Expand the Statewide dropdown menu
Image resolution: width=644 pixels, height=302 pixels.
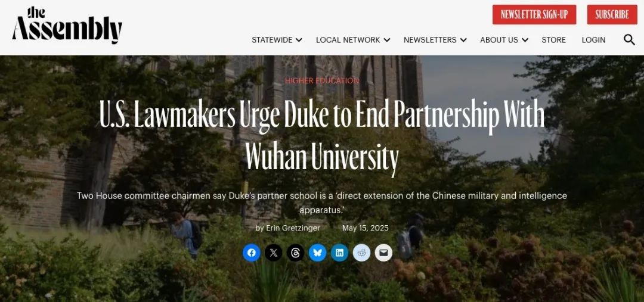[277, 40]
